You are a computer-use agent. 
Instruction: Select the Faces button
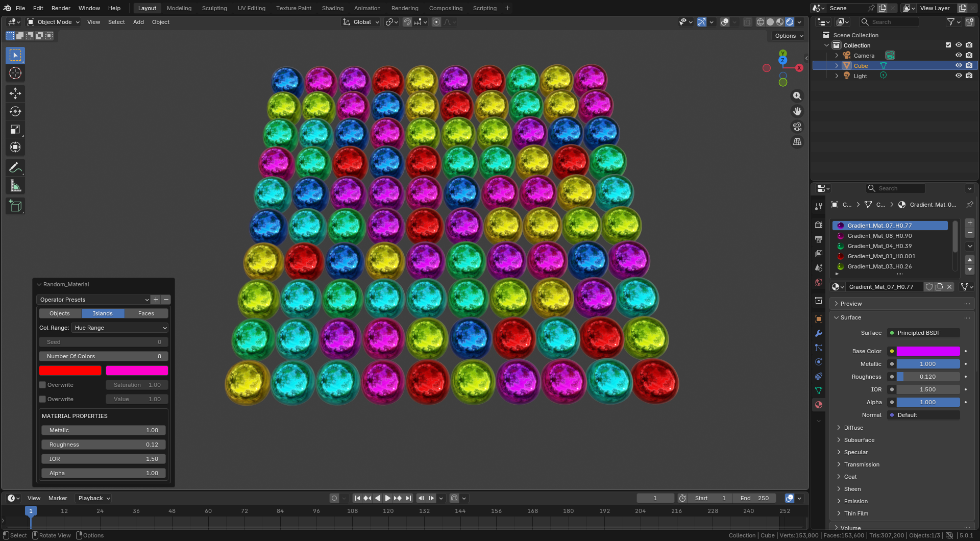coord(146,313)
